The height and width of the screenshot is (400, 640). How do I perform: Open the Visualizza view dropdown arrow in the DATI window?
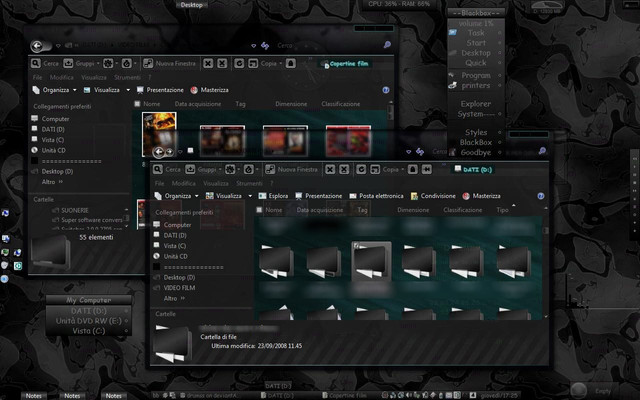pyautogui.click(x=250, y=196)
